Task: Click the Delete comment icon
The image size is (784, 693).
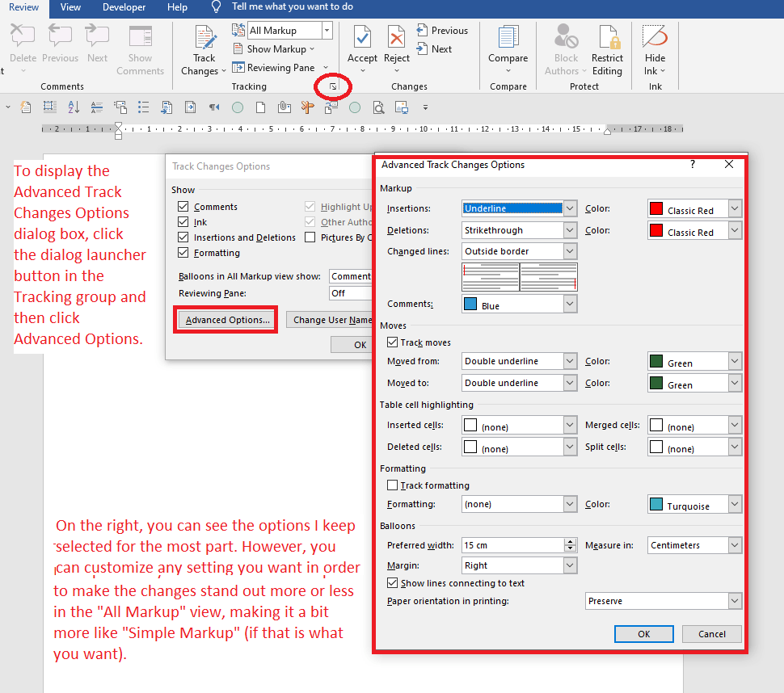Action: pyautogui.click(x=23, y=36)
